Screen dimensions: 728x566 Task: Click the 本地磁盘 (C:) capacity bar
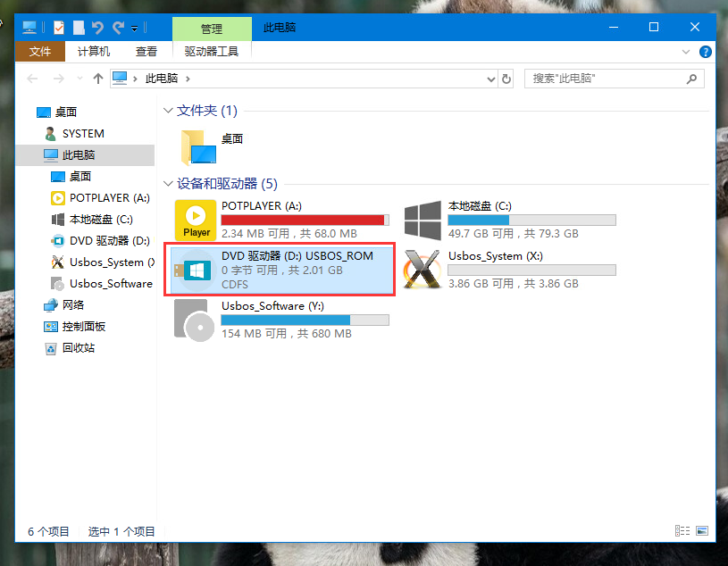pyautogui.click(x=532, y=220)
